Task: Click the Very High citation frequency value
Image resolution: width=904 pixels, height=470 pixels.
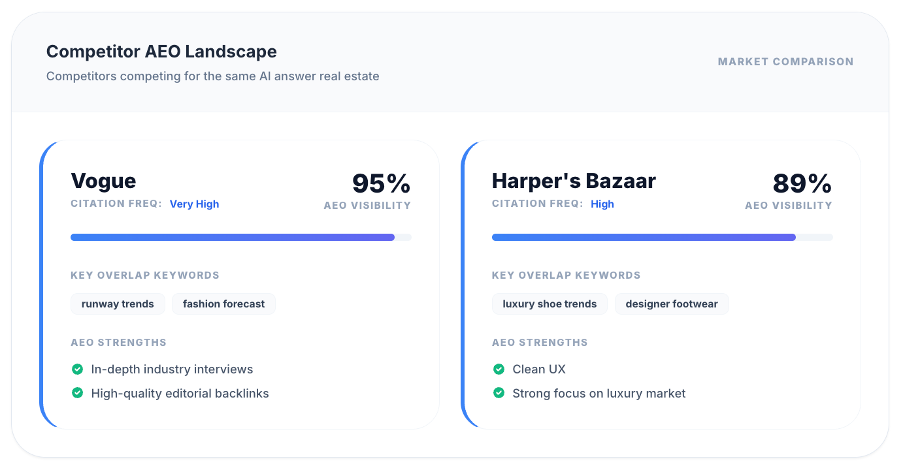Action: coord(194,204)
